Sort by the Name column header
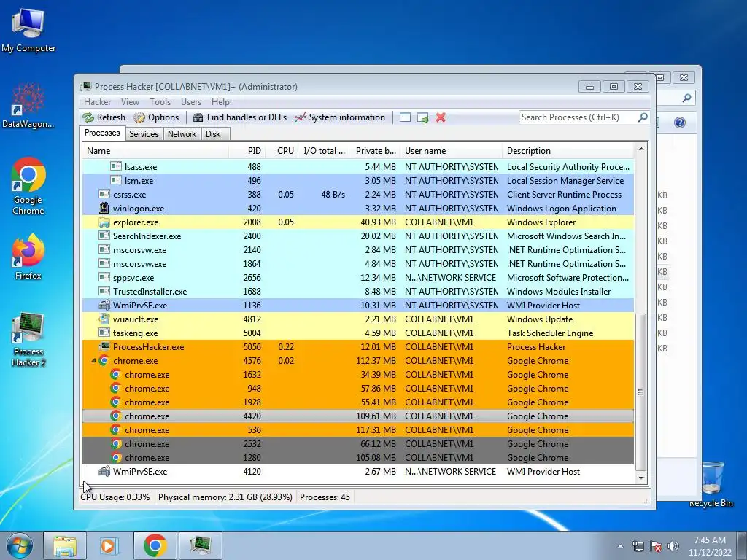 (155, 151)
